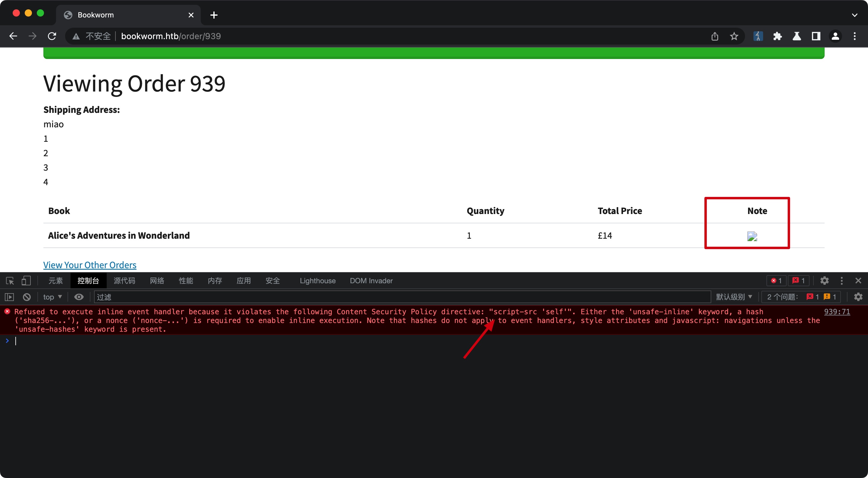
Task: Clear console with the ban icon
Action: coord(27,296)
